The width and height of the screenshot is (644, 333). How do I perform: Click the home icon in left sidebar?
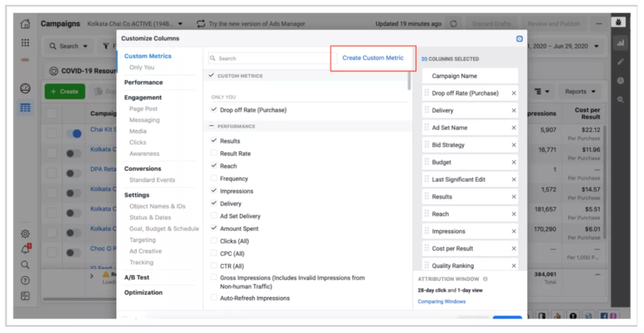pos(25,24)
